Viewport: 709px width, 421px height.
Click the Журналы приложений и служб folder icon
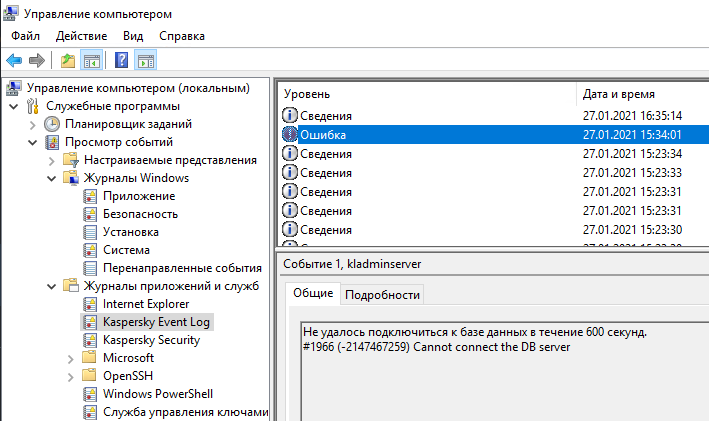tap(71, 285)
